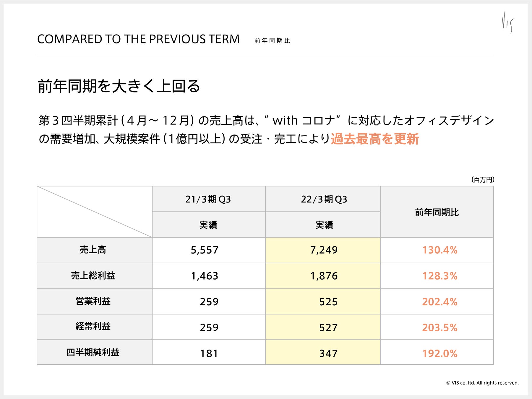Click the VIS logo in the corner
The height and width of the screenshot is (399, 532).
click(508, 22)
